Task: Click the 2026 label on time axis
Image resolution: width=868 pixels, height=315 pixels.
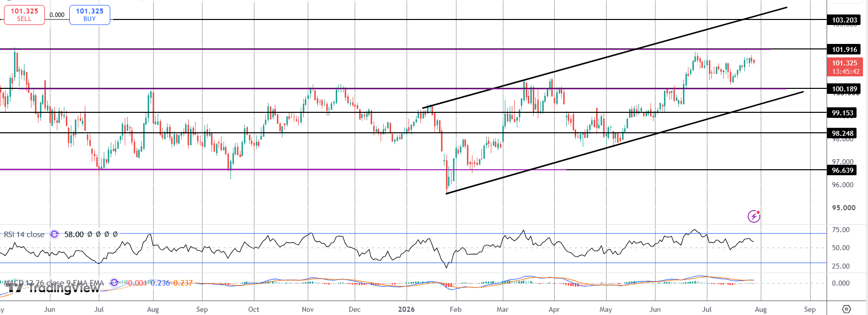Action: pos(406,309)
